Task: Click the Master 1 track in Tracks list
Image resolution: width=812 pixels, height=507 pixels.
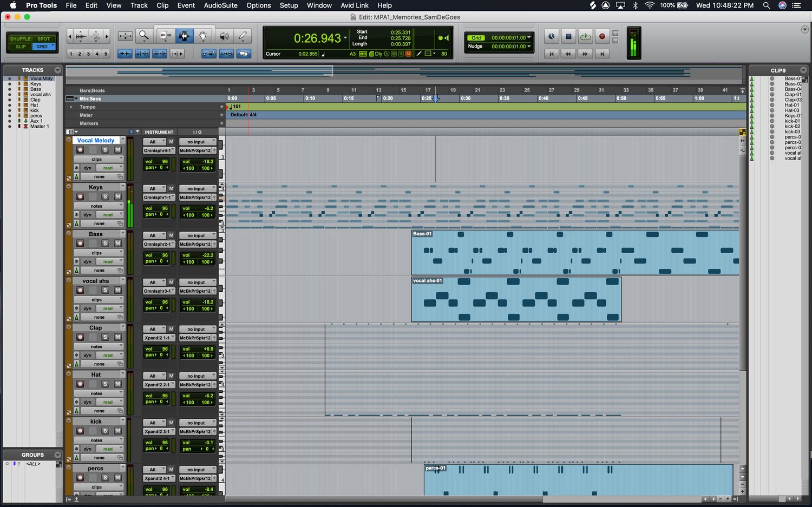Action: (x=39, y=126)
